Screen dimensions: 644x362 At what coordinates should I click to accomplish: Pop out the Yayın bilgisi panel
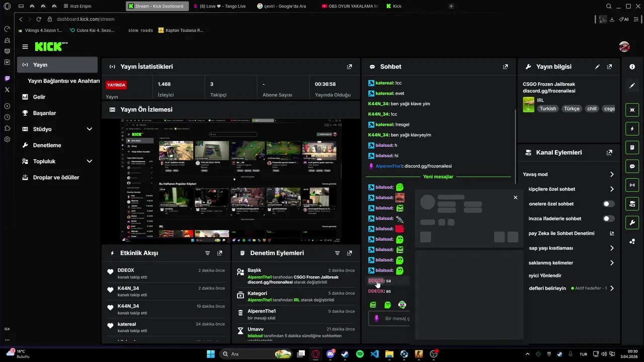[609, 66]
